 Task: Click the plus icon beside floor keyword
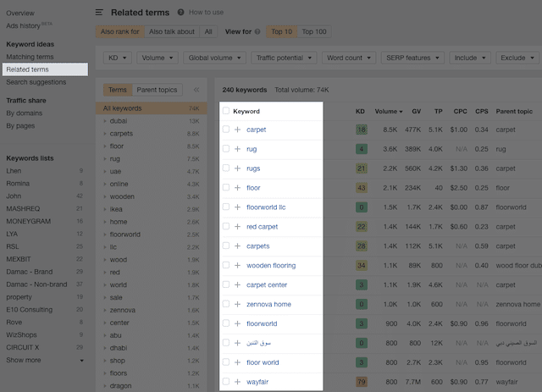point(237,188)
